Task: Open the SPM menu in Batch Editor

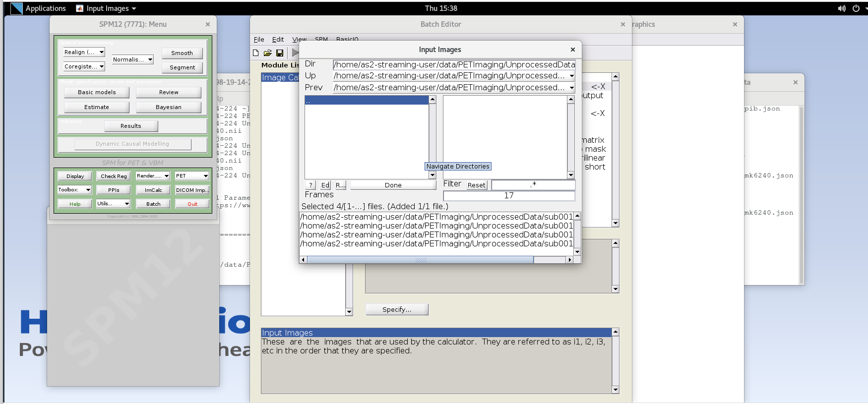Action: click(321, 40)
